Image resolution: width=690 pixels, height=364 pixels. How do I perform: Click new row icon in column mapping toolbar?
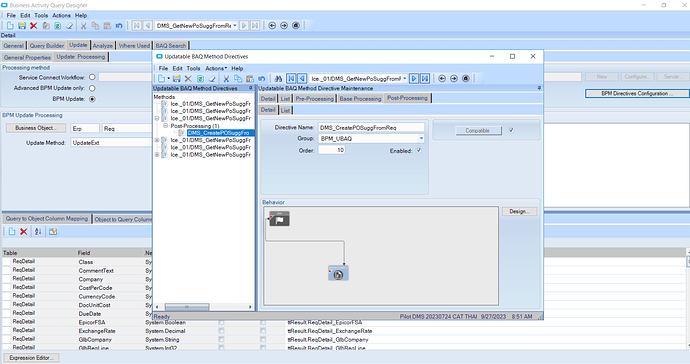click(x=12, y=231)
